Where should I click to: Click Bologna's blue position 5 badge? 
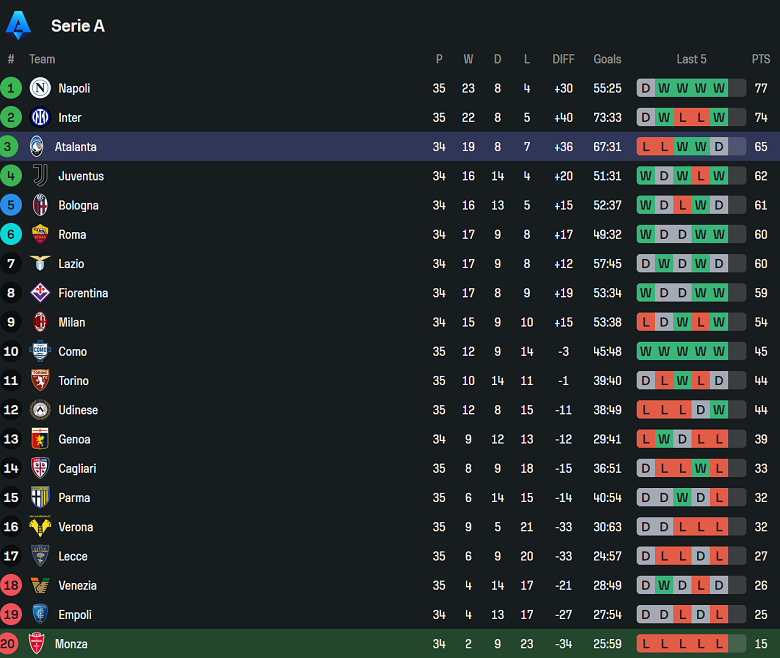coord(11,205)
